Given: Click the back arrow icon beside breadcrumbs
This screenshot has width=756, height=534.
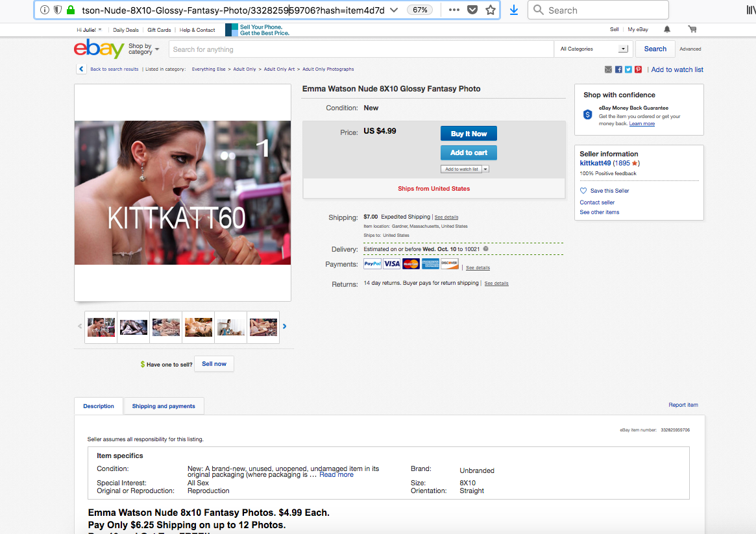Looking at the screenshot, I should pyautogui.click(x=81, y=69).
